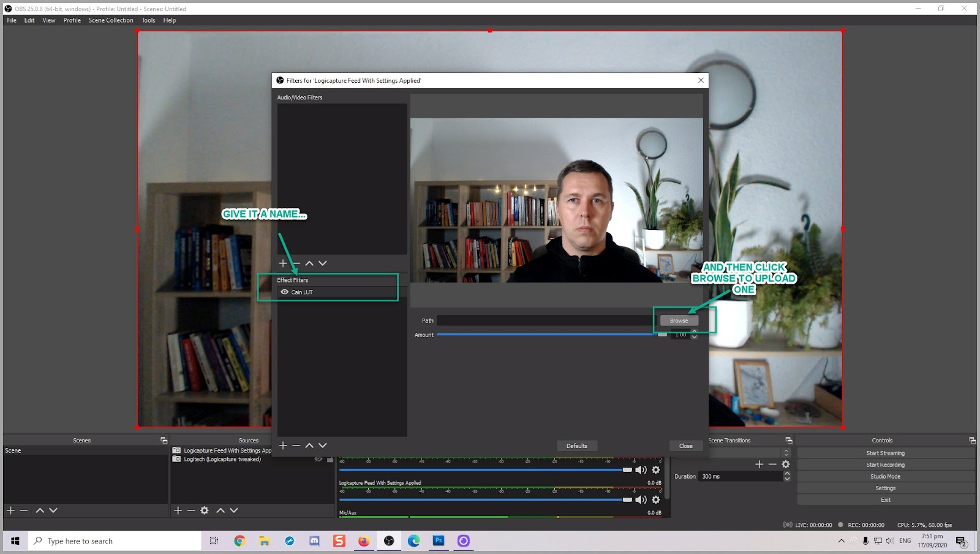This screenshot has width=980, height=554.
Task: Move scene up in Scenes dock
Action: pyautogui.click(x=40, y=510)
